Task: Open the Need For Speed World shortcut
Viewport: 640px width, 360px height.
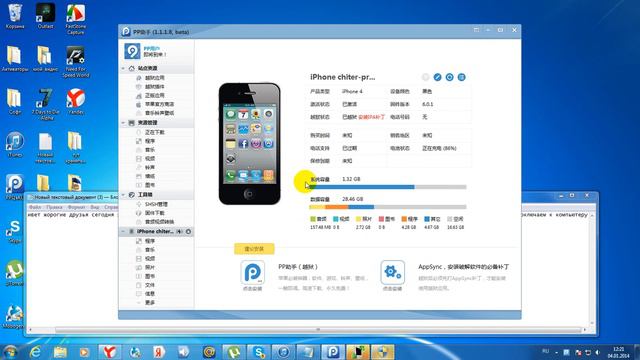Action: [76, 62]
